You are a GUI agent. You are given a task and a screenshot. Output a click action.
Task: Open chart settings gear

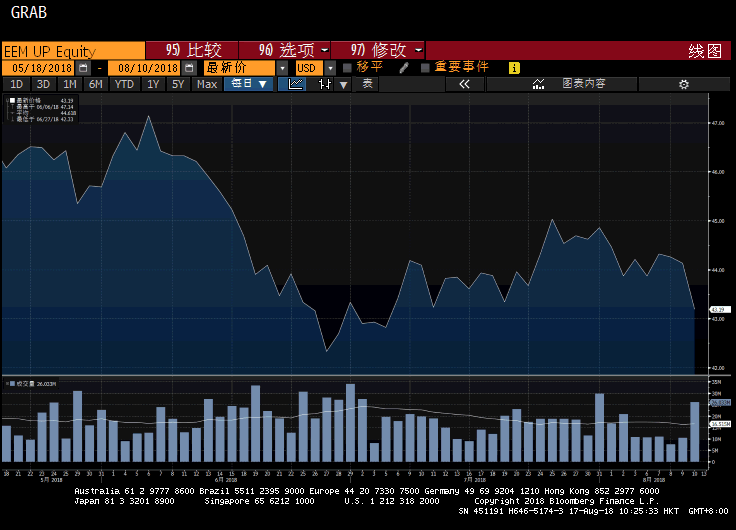683,84
